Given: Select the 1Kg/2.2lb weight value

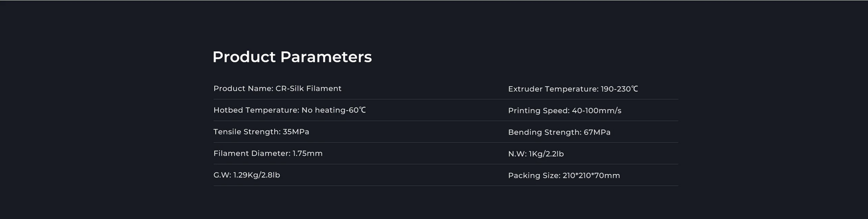Looking at the screenshot, I should pyautogui.click(x=546, y=154).
